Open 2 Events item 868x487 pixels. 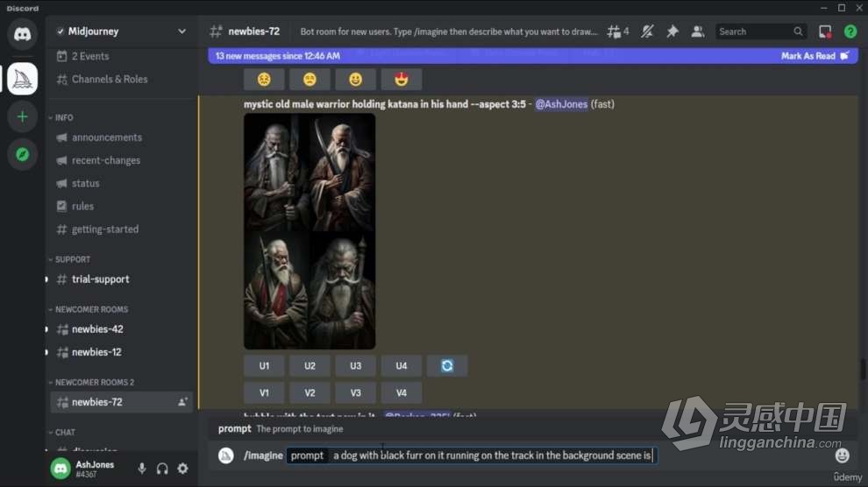[122, 56]
